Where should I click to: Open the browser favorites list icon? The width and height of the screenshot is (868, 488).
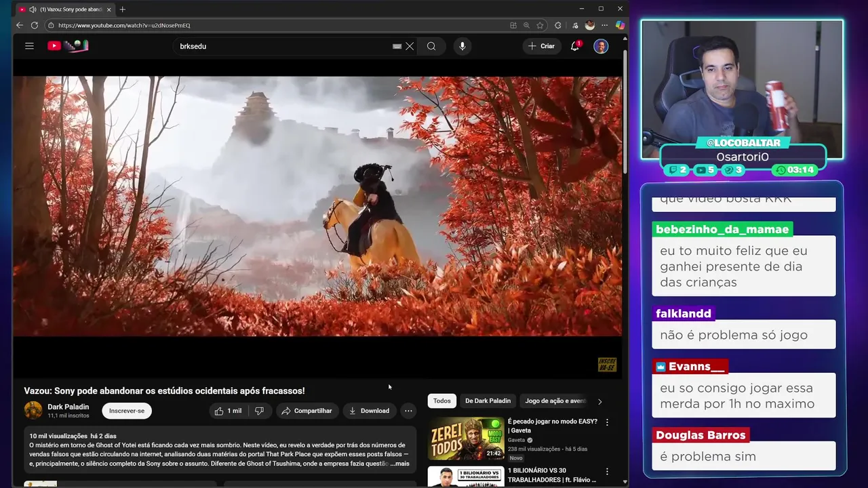coord(575,25)
